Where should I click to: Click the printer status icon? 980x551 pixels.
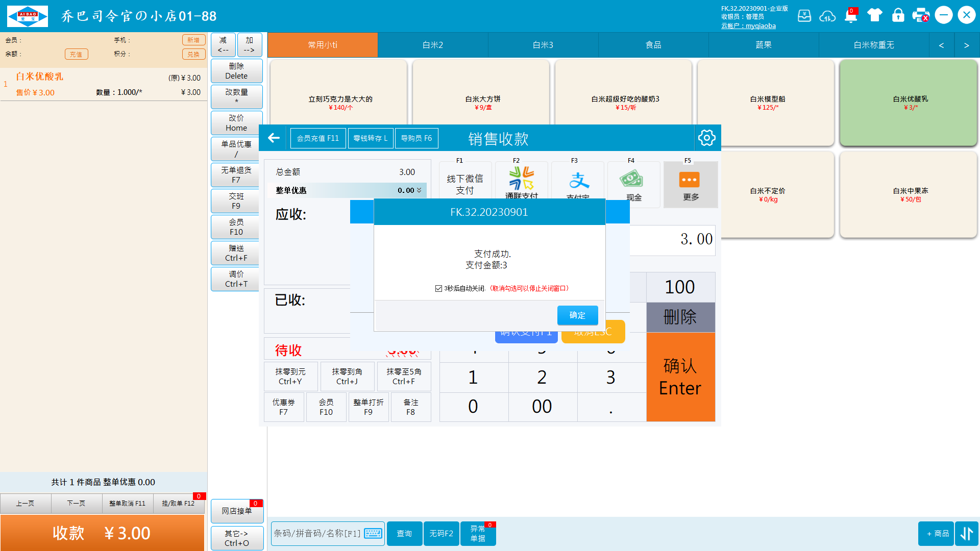pos(921,15)
